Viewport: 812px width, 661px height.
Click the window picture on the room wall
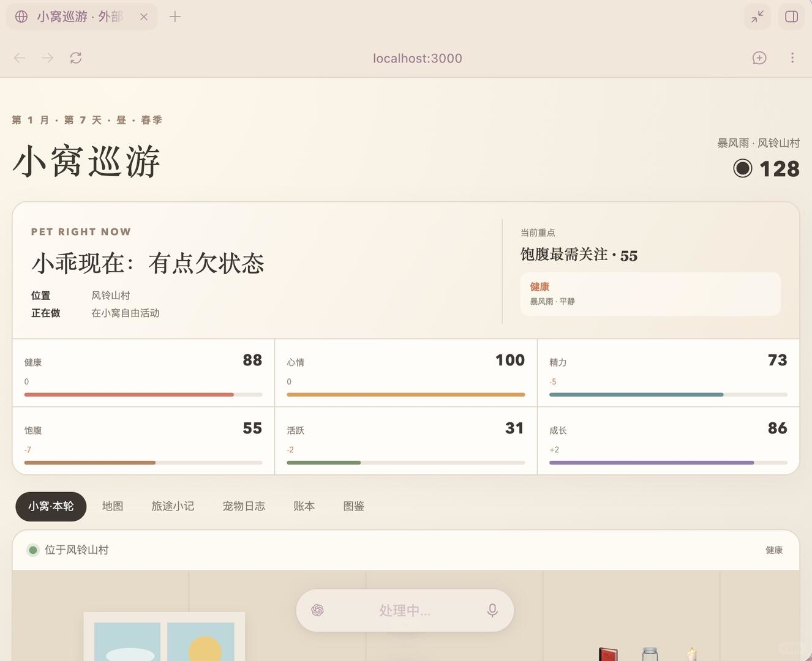coord(164,637)
